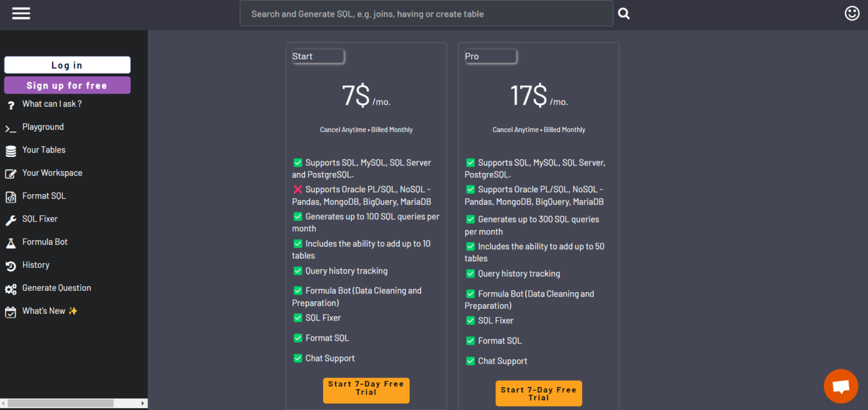Image resolution: width=868 pixels, height=410 pixels.
Task: Open Your Workspace in the sidebar
Action: (x=52, y=173)
